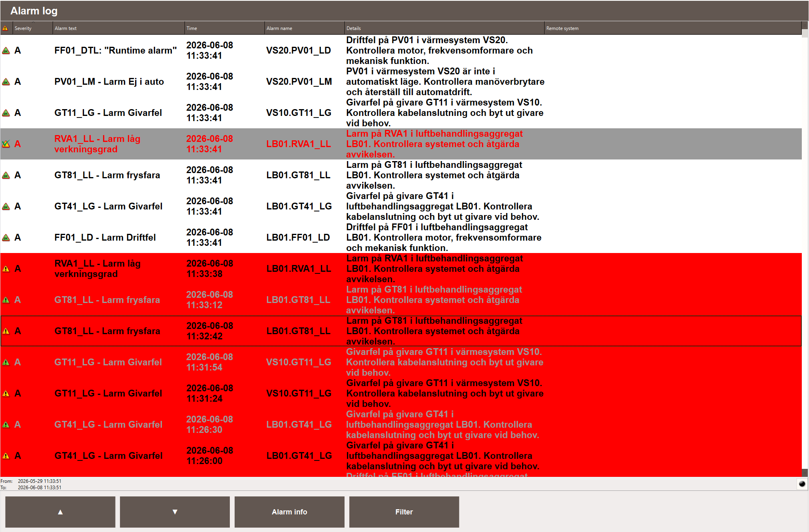Screen dimensions: 809x532
Task: Click warning icon of GT41_LG row at 11:26:00
Action: click(x=6, y=456)
